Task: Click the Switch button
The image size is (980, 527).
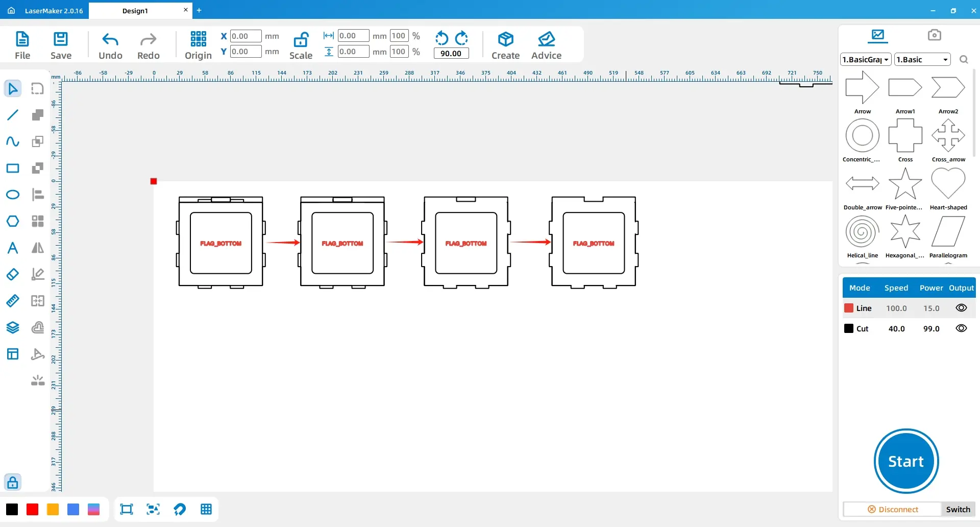Action: 958,509
